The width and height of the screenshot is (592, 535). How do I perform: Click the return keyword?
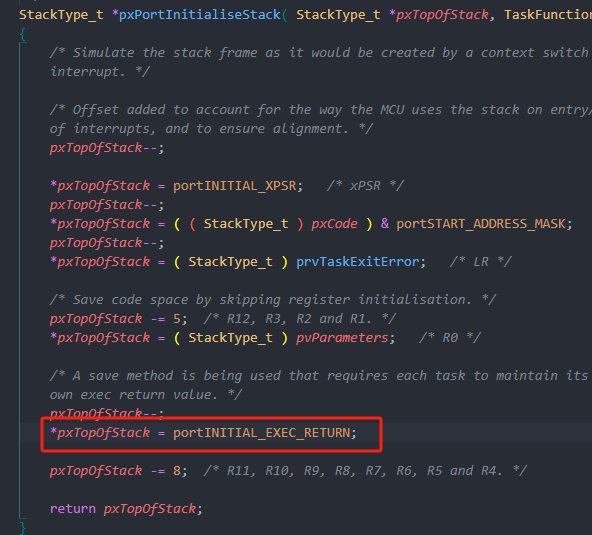[73, 509]
